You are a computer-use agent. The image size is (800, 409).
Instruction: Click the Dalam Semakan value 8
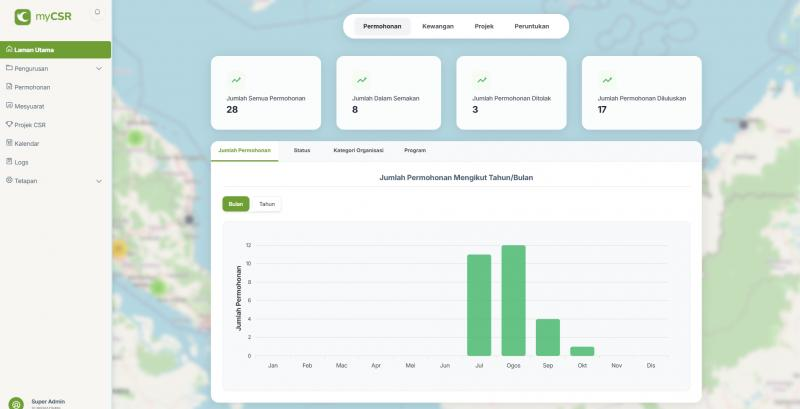[355, 109]
